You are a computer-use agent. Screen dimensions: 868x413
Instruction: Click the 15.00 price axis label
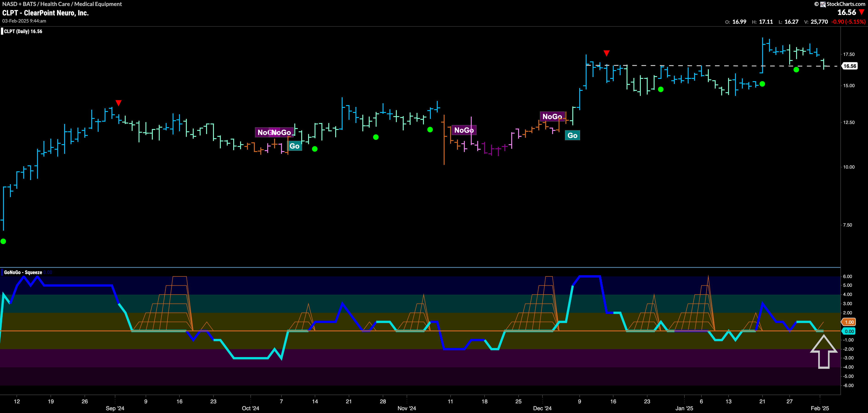pyautogui.click(x=849, y=86)
